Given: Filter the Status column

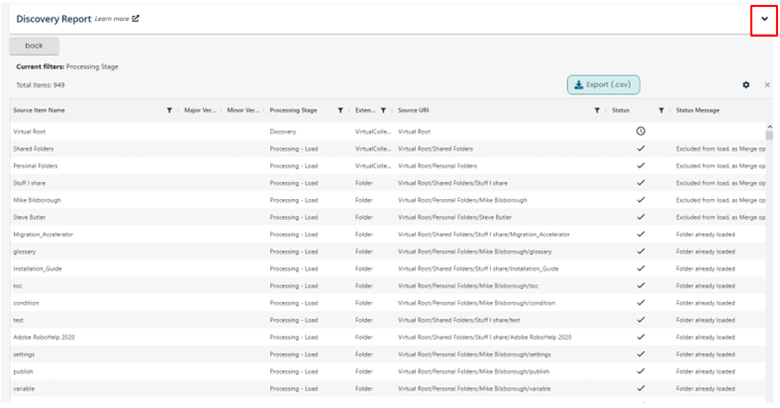Looking at the screenshot, I should point(661,110).
